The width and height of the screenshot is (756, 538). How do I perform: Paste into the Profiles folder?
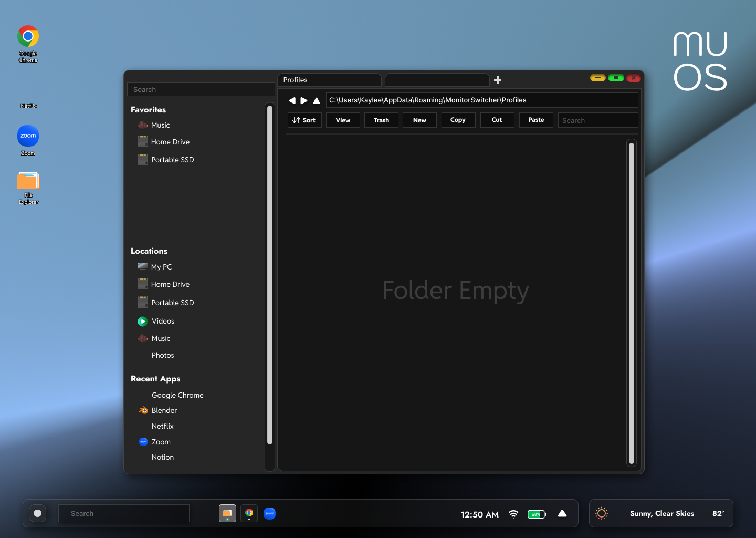pyautogui.click(x=535, y=120)
